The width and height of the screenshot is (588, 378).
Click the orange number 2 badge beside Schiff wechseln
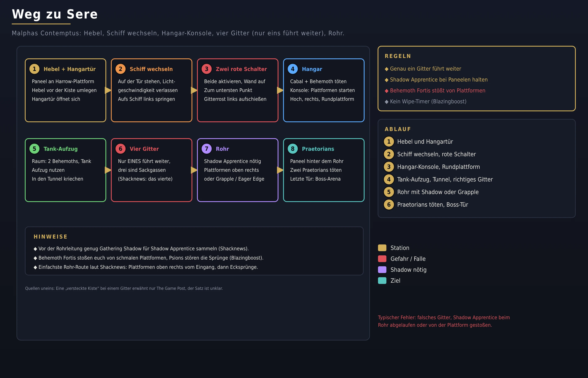(121, 69)
